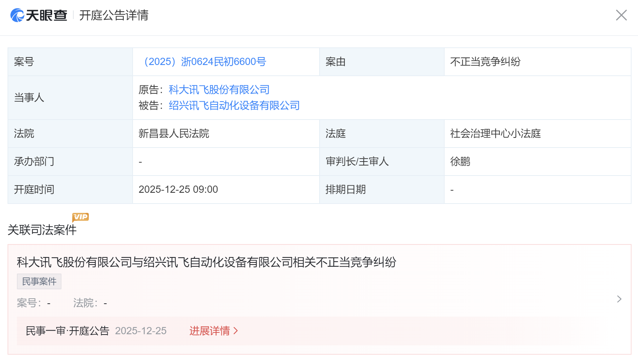
Task: Click the 承办部门 label
Action: [34, 162]
